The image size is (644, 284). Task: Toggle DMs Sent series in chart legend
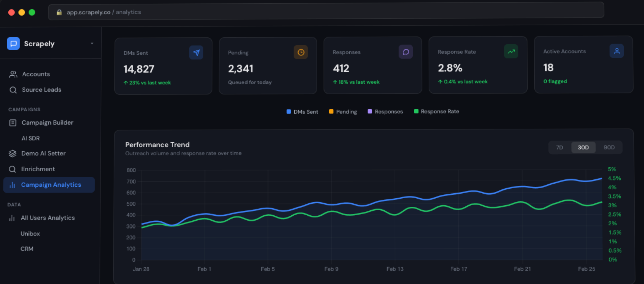302,112
